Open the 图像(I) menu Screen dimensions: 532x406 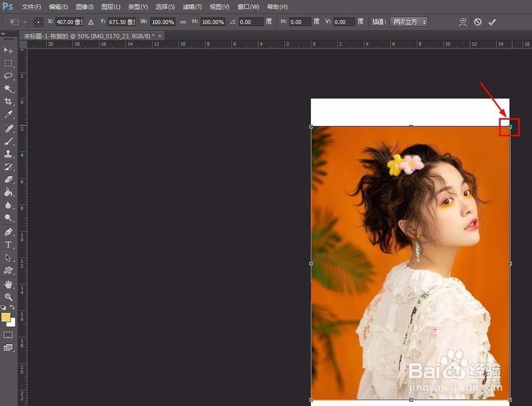tap(85, 7)
